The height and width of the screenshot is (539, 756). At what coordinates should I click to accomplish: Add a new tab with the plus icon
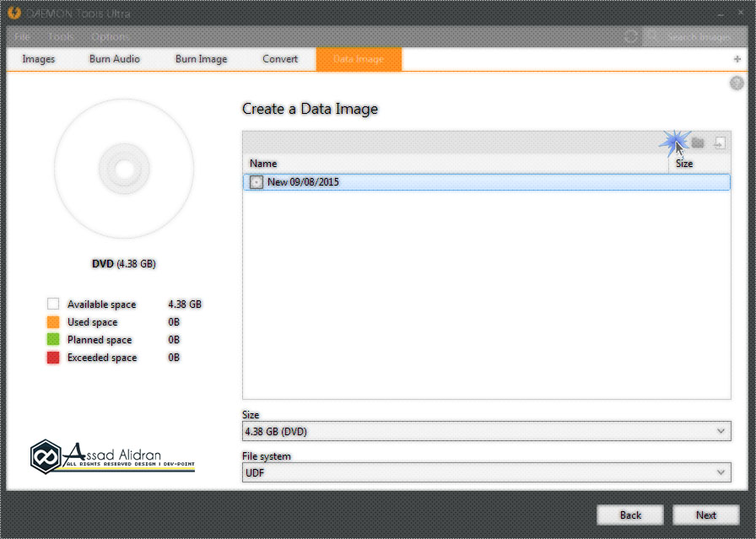click(x=737, y=59)
